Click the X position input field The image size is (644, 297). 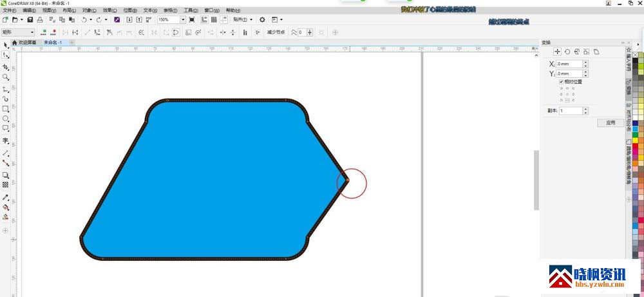point(569,64)
